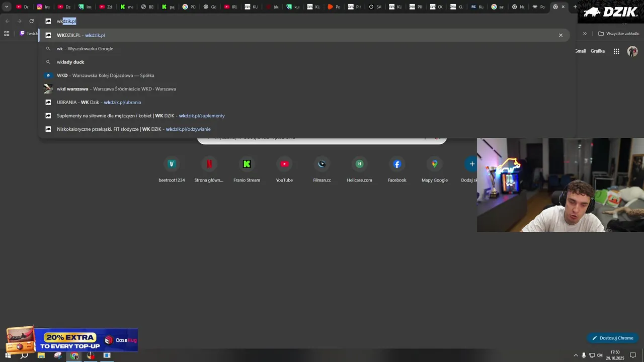
Task: Open the Franio Stream Kick shortcut
Action: [x=247, y=164]
